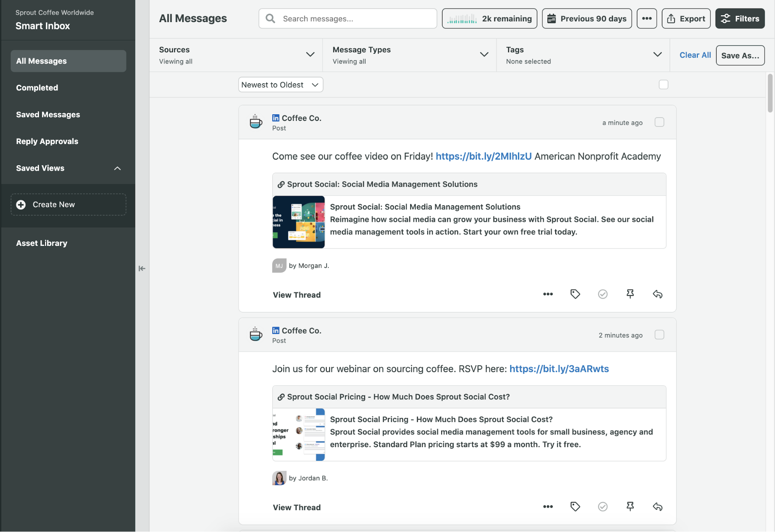
Task: Collapse the left sidebar panel
Action: pos(142,268)
